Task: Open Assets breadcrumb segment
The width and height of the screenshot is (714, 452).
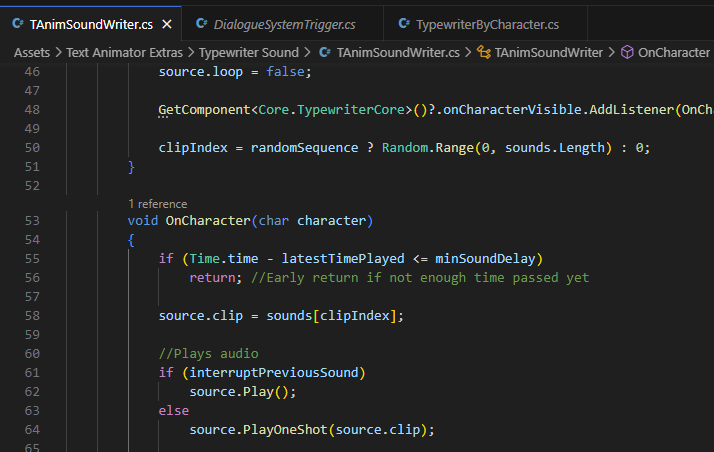Action: click(x=32, y=53)
